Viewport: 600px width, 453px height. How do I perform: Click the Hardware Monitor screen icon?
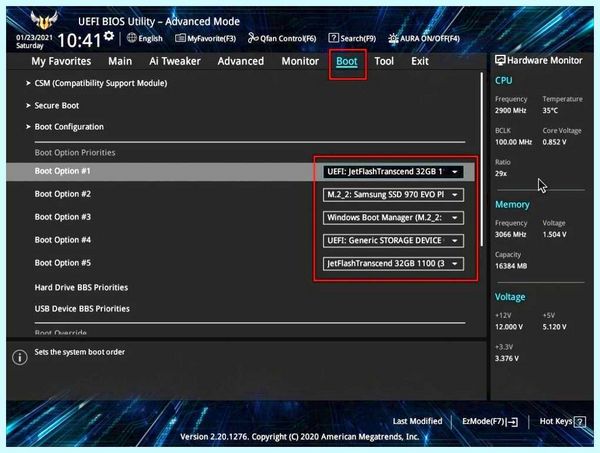(500, 60)
